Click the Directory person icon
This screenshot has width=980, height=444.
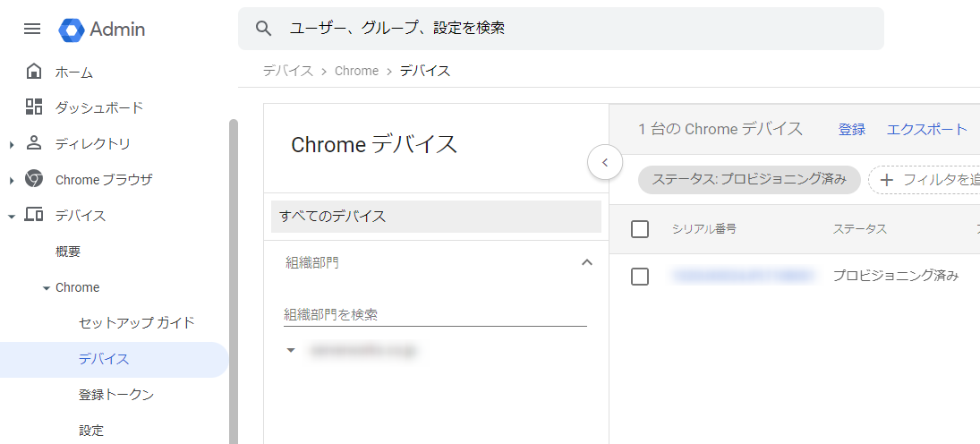click(x=34, y=143)
